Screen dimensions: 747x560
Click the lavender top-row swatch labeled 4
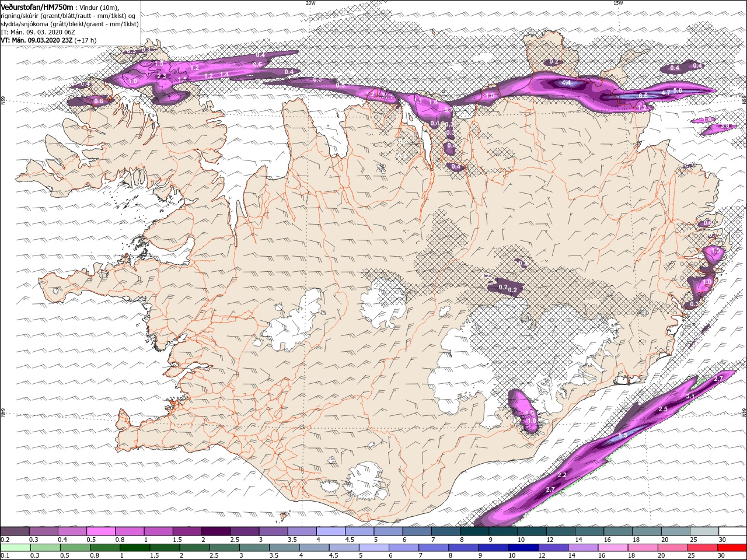pyautogui.click(x=330, y=531)
